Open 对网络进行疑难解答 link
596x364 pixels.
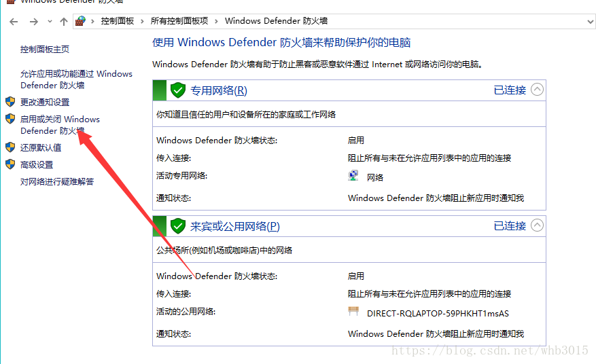pos(57,181)
